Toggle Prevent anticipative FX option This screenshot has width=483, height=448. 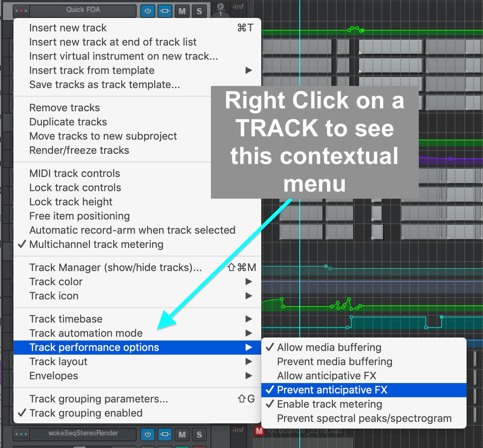(x=364, y=390)
